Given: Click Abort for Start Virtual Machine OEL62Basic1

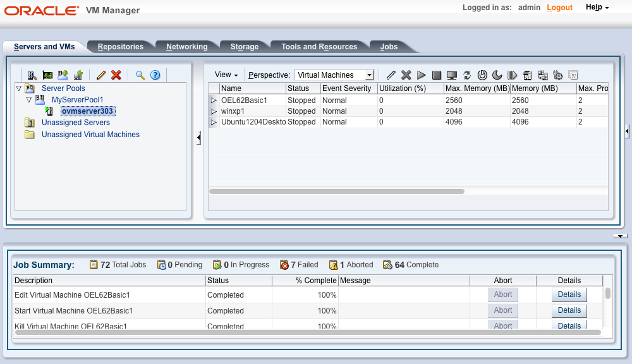Looking at the screenshot, I should [503, 310].
